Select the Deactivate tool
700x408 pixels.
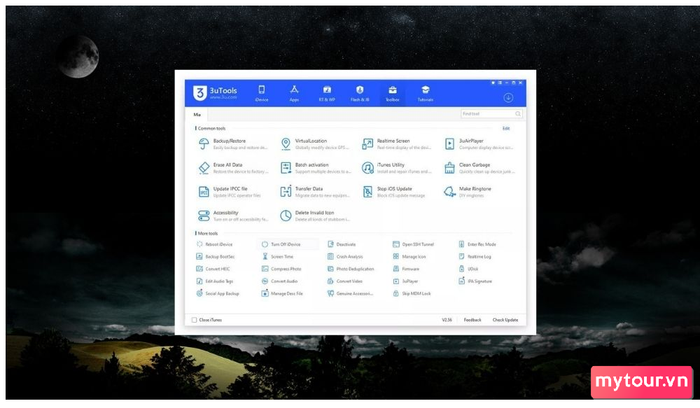pyautogui.click(x=342, y=244)
